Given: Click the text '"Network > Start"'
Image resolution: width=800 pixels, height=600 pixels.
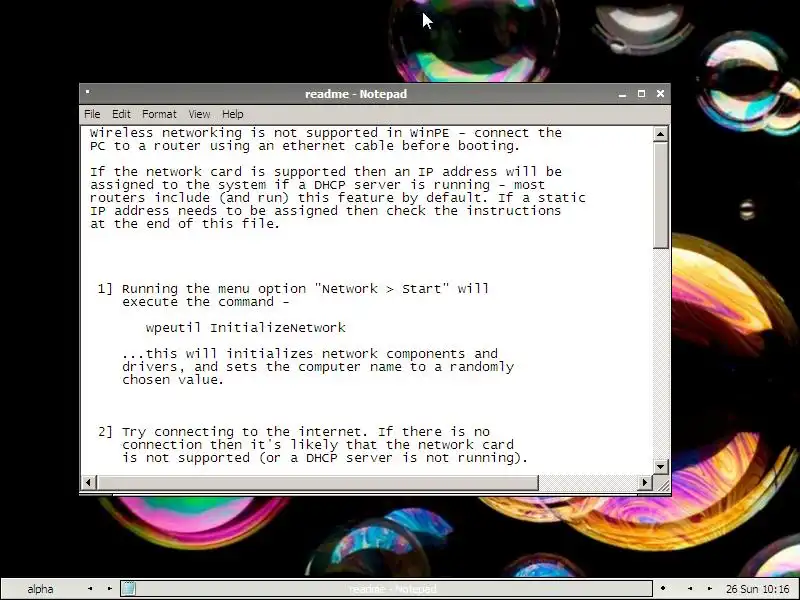Looking at the screenshot, I should [x=382, y=289].
